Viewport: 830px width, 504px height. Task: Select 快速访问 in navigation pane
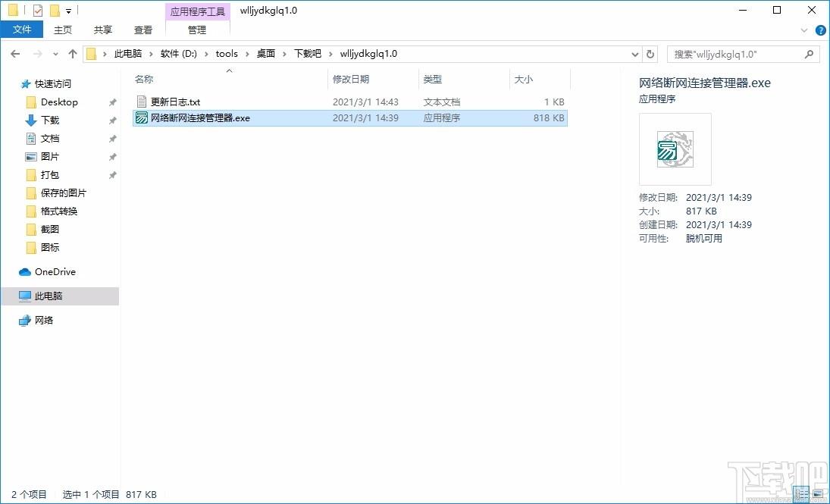[x=52, y=83]
